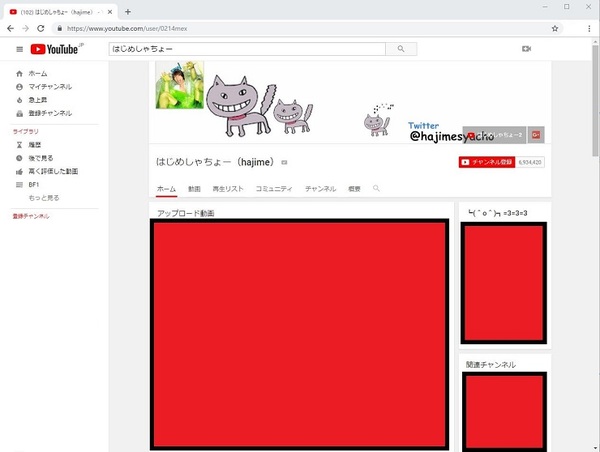Minimize the Chrome window
This screenshot has width=600, height=452.
coord(545,7)
